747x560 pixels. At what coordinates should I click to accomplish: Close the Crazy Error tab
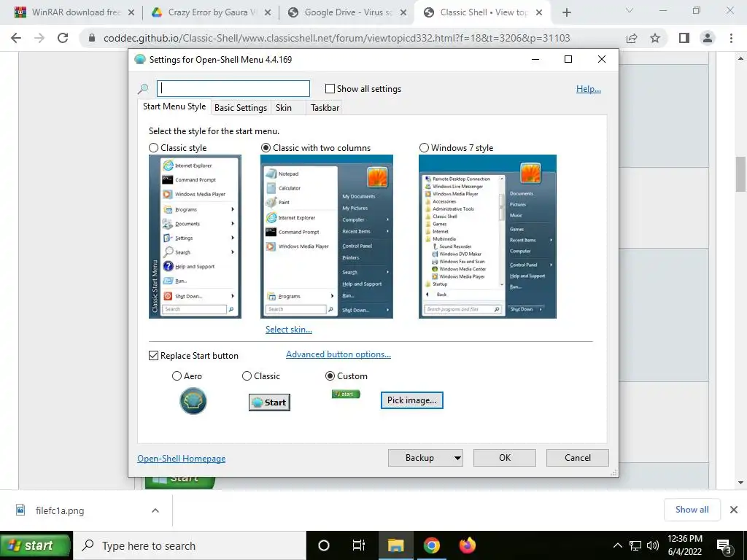[x=268, y=12]
